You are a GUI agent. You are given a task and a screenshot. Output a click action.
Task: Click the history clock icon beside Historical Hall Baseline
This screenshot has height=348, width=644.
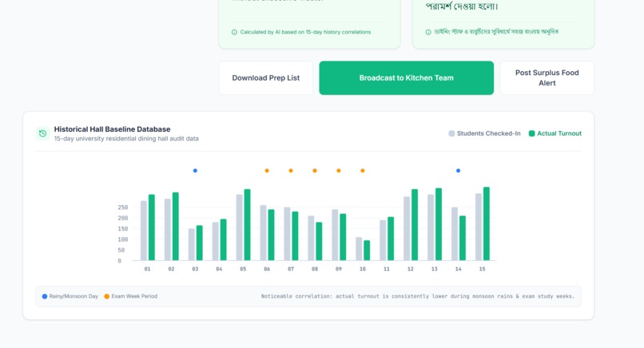[42, 133]
